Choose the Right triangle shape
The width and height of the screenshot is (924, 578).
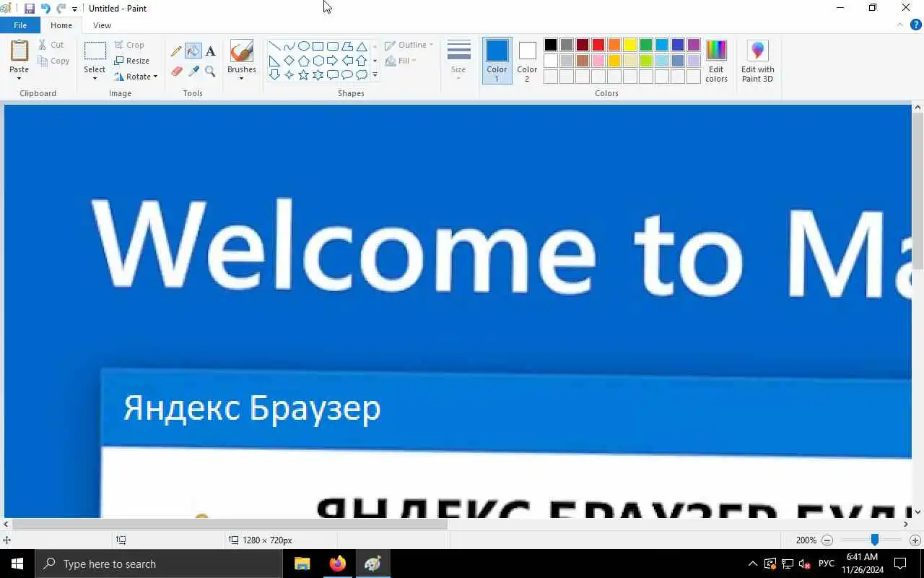tap(274, 61)
